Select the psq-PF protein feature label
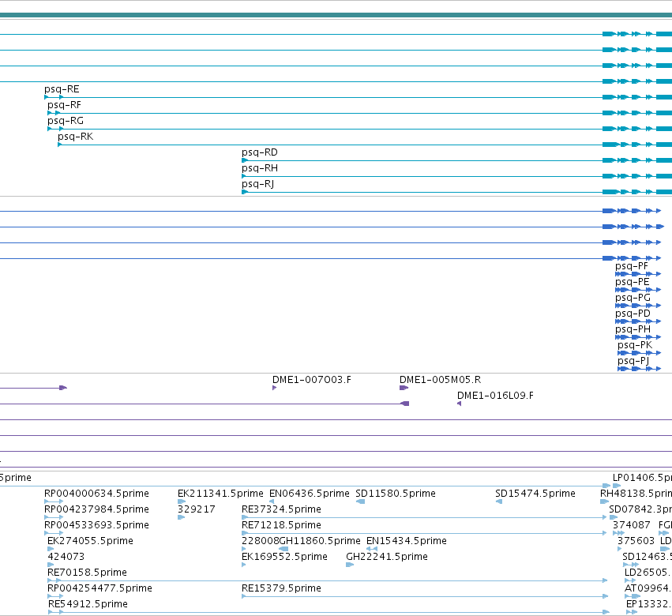 pyautogui.click(x=632, y=266)
